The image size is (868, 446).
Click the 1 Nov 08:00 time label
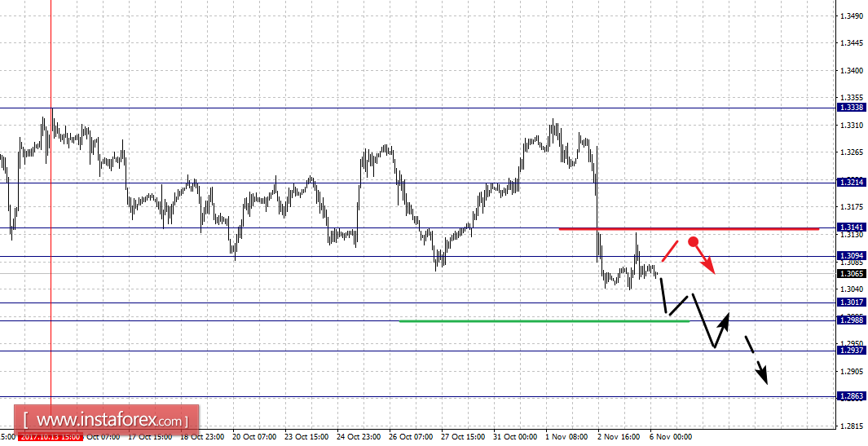(x=567, y=437)
